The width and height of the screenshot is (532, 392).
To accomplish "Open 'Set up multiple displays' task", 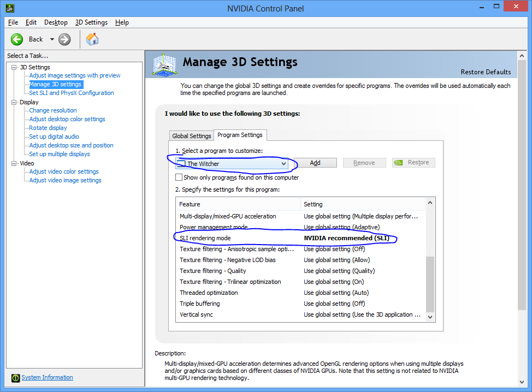I will coord(60,154).
